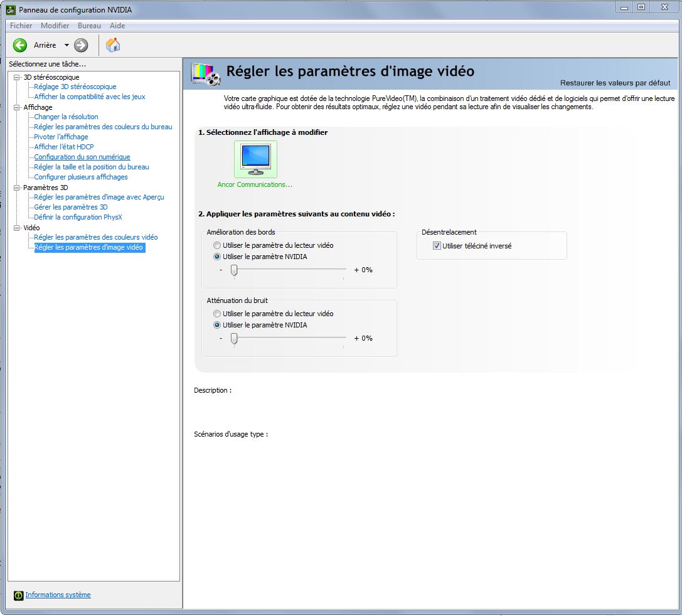Select NVIDIA setting for Amélioration des bords
The height and width of the screenshot is (616, 682).
[217, 257]
